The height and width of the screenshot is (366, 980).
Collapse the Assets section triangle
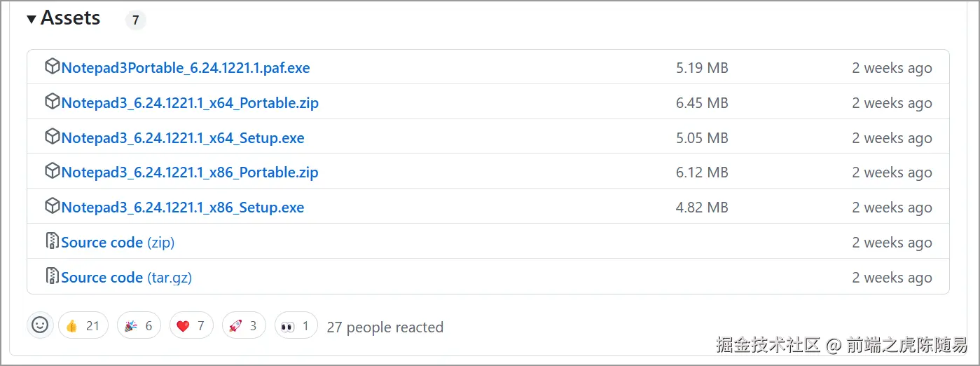tap(32, 19)
